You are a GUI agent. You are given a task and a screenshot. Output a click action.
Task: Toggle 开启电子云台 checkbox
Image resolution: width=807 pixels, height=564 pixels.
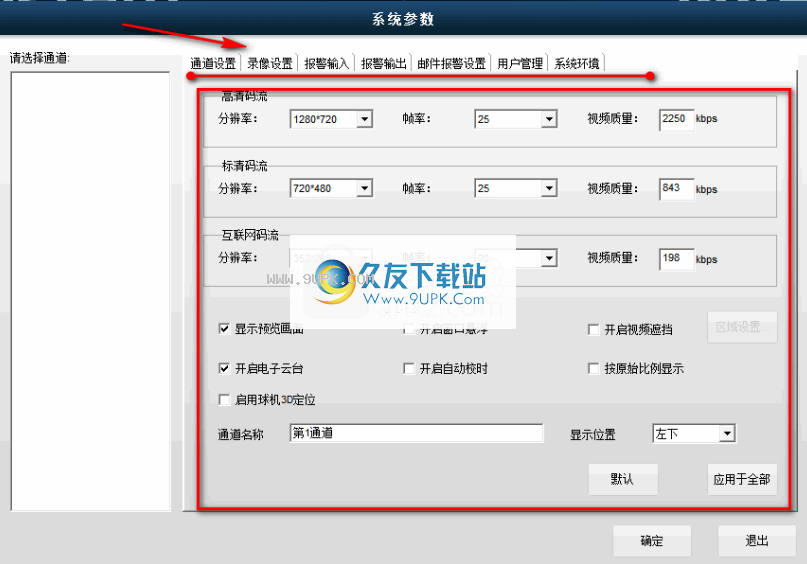[224, 368]
